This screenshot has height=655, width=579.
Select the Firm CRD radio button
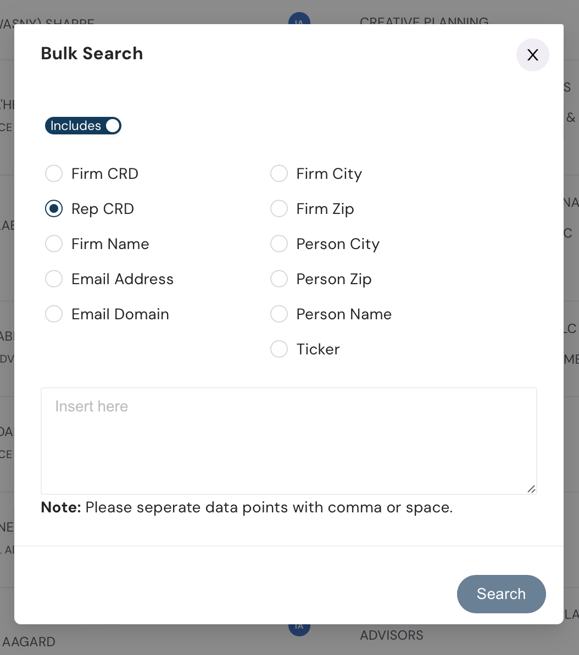click(54, 173)
